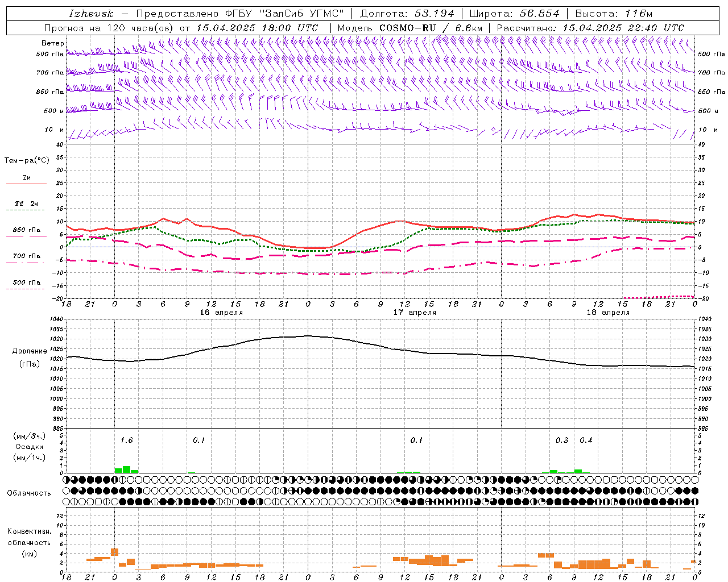Click the 'Ветер' wind panel label

(52, 43)
